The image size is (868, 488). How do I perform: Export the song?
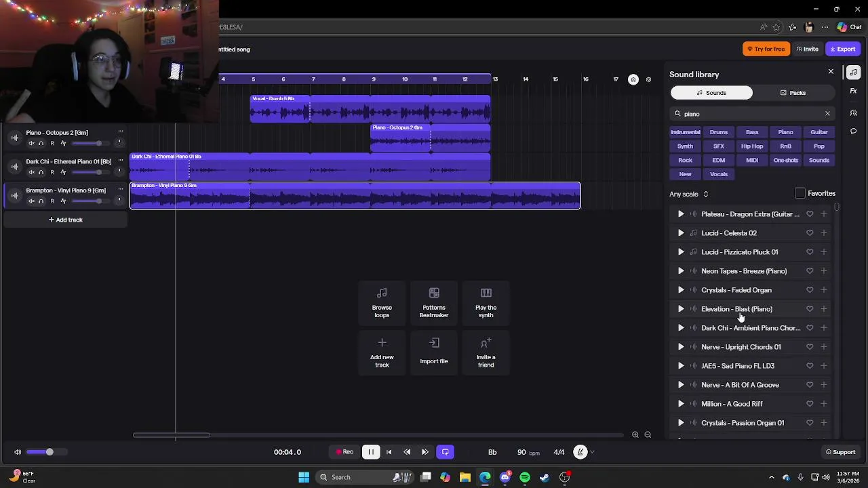(843, 49)
